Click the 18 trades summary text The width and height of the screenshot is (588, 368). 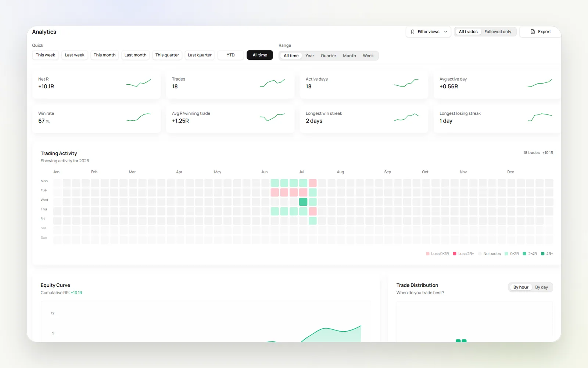pyautogui.click(x=531, y=153)
